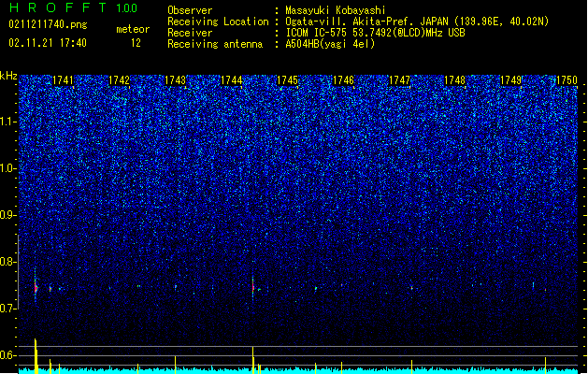The image size is (588, 374).
Task: Click the tallest yellow peak near 1740
Action: click(36, 355)
